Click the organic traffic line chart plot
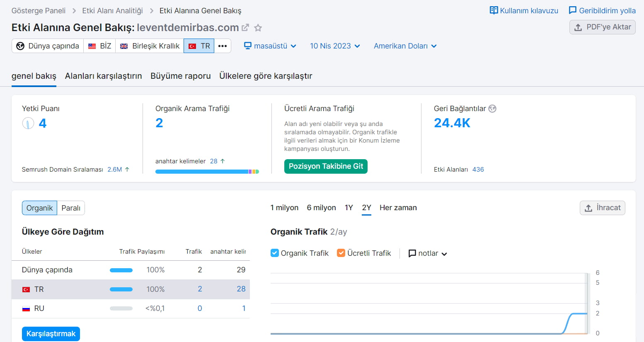This screenshot has width=644, height=342. pos(429,303)
